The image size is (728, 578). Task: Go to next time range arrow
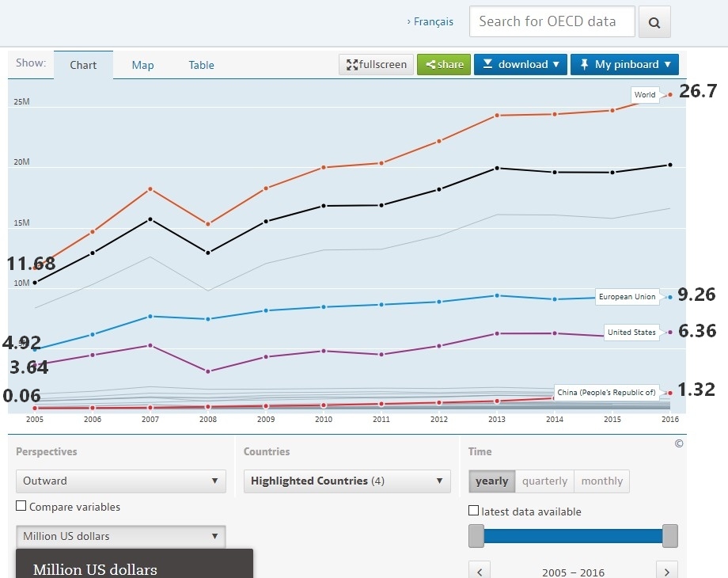click(667, 571)
